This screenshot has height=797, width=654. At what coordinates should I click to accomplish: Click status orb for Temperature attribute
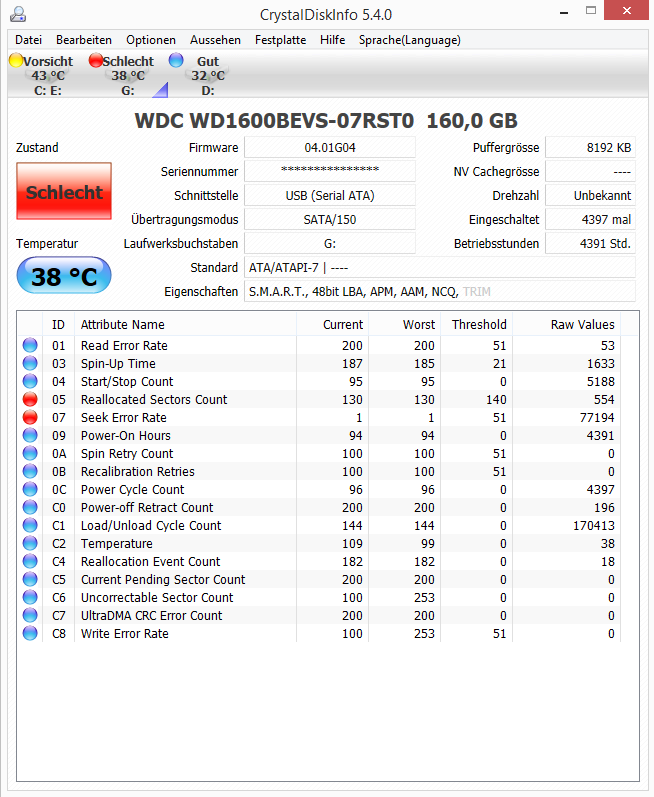click(30, 543)
